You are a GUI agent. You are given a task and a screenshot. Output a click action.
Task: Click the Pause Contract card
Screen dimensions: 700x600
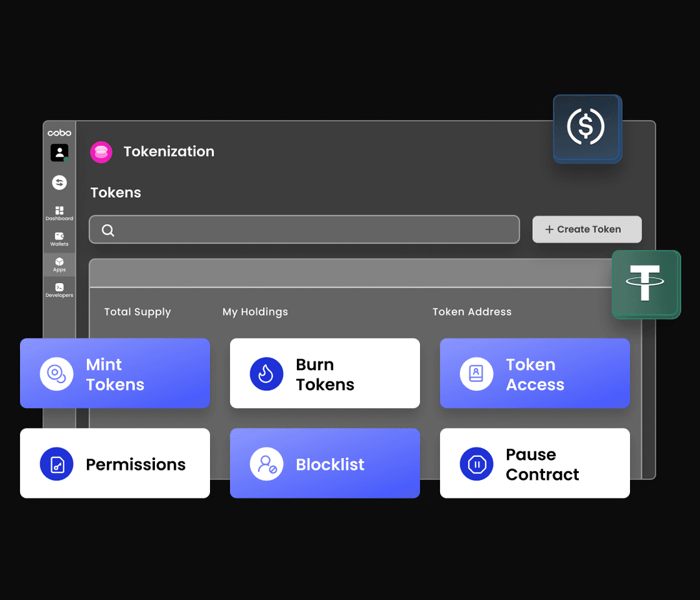pos(535,464)
